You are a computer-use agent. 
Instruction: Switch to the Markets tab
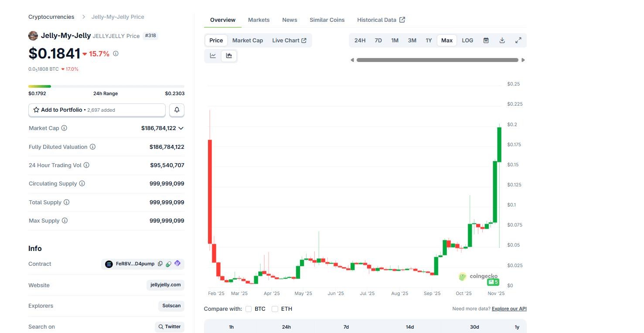[259, 20]
